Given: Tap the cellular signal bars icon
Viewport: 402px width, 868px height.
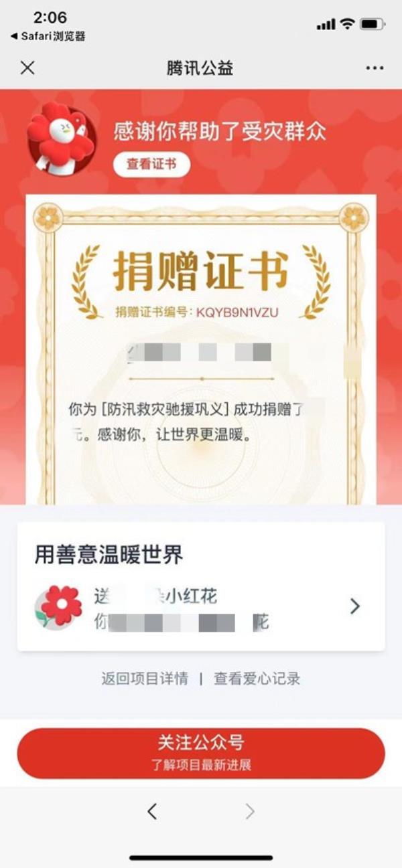Looking at the screenshot, I should point(326,25).
